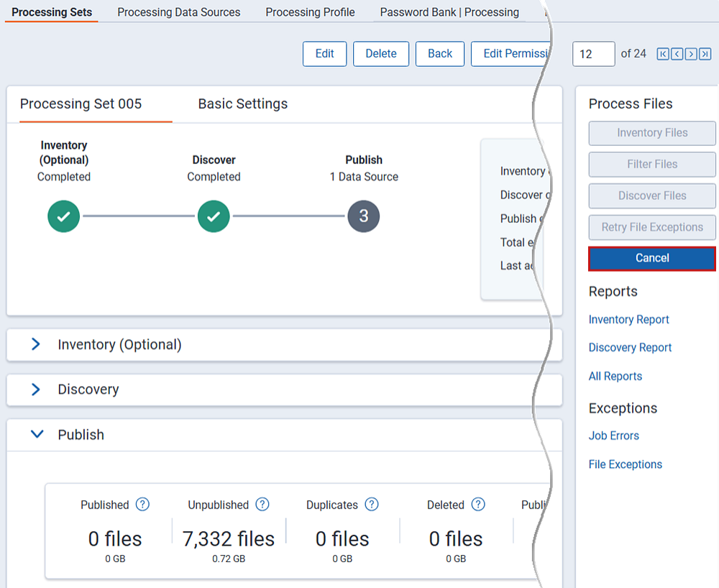Click the Deleted help question-mark icon
719x588 pixels.
477,505
